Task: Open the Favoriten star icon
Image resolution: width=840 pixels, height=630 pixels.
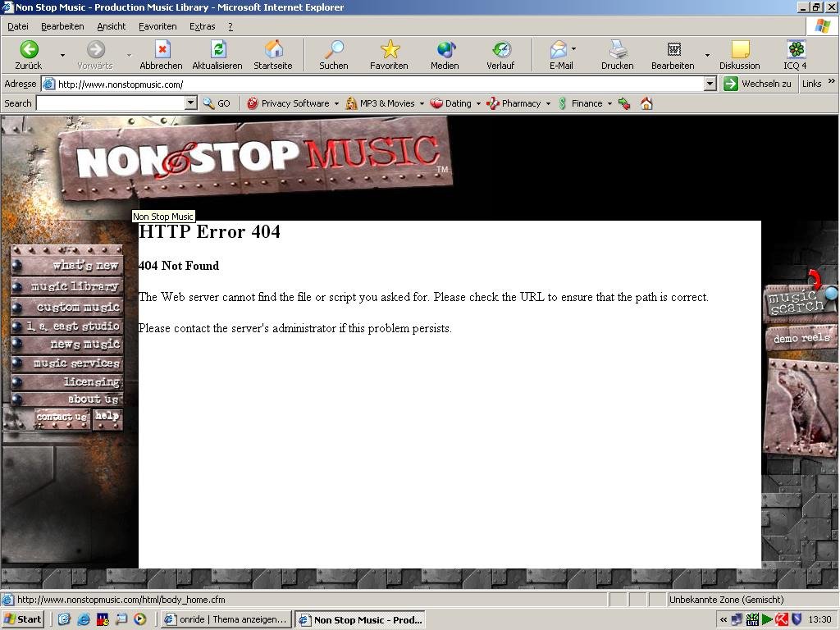Action: click(389, 50)
